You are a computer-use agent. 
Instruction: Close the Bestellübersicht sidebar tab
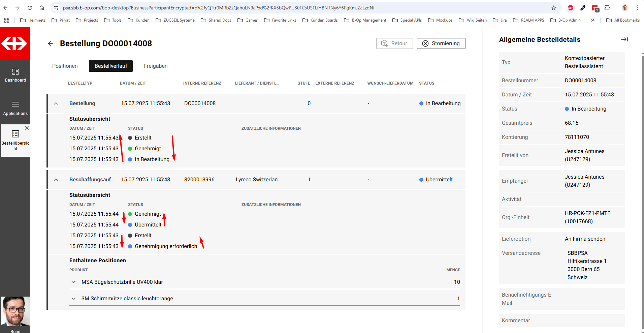pos(27,128)
